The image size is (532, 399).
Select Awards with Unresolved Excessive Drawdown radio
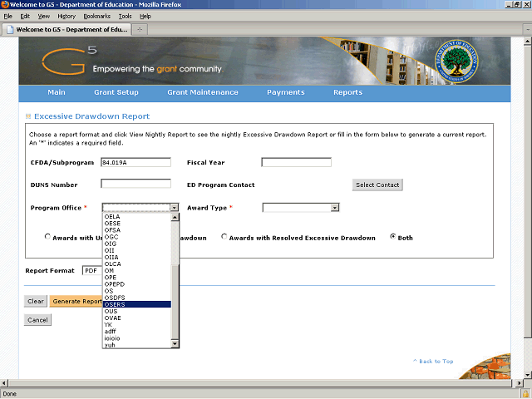click(x=47, y=236)
